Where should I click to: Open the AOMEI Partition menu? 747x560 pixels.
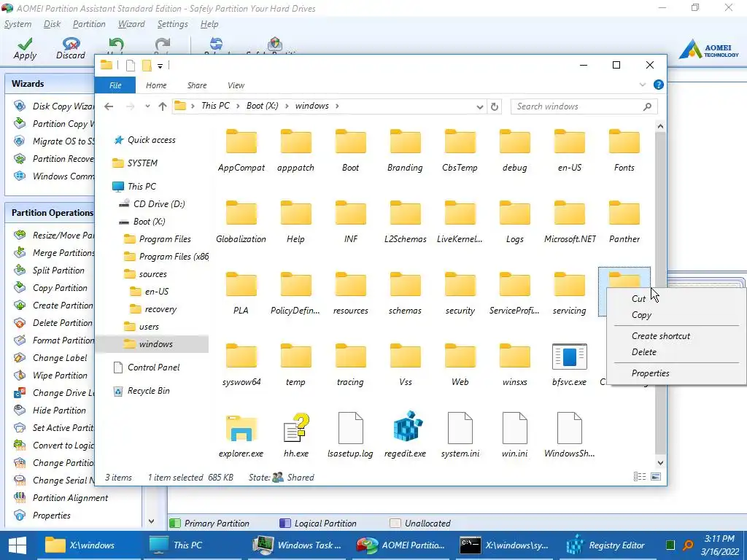(x=89, y=24)
